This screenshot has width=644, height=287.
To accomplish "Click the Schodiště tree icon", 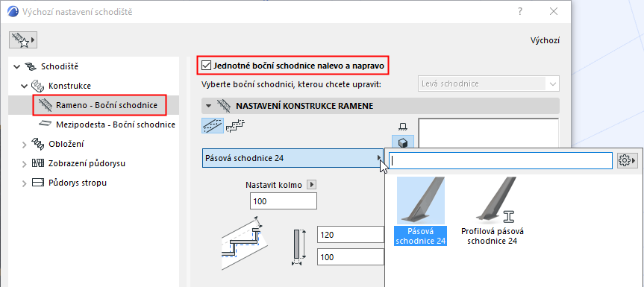I will click(31, 66).
